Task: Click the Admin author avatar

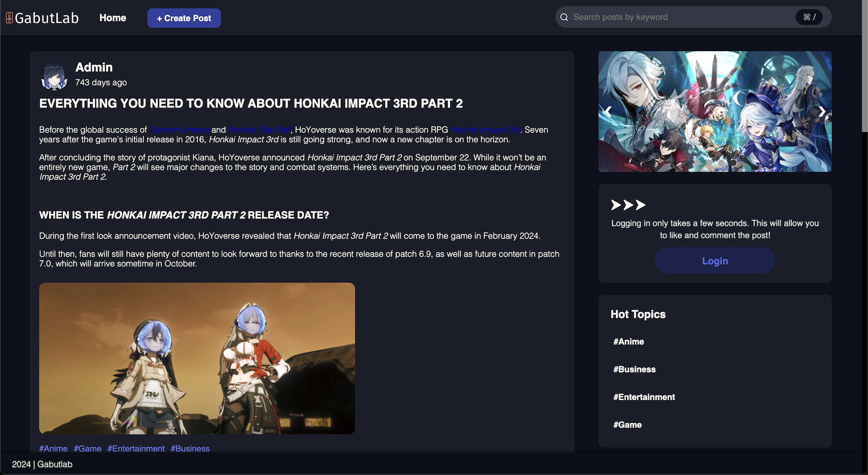Action: coord(54,76)
